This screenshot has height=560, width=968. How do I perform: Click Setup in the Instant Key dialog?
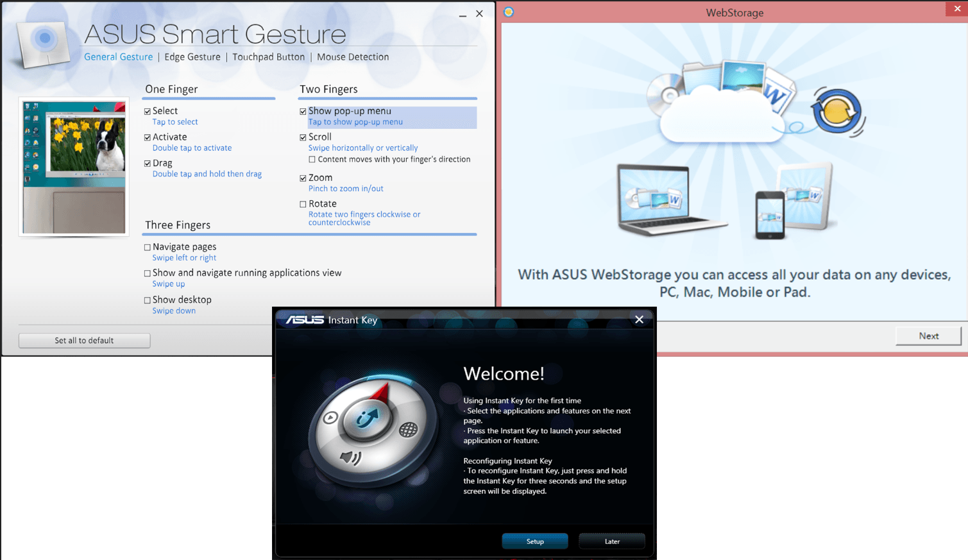(535, 541)
